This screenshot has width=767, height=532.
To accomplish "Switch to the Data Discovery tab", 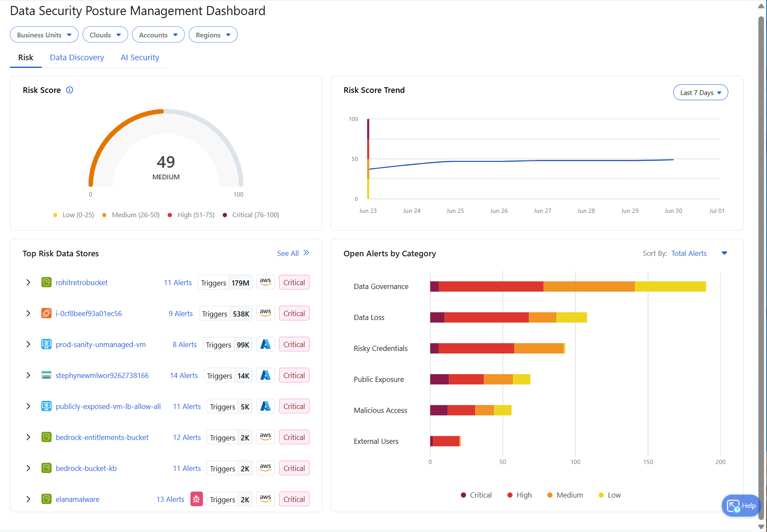I will pyautogui.click(x=77, y=57).
